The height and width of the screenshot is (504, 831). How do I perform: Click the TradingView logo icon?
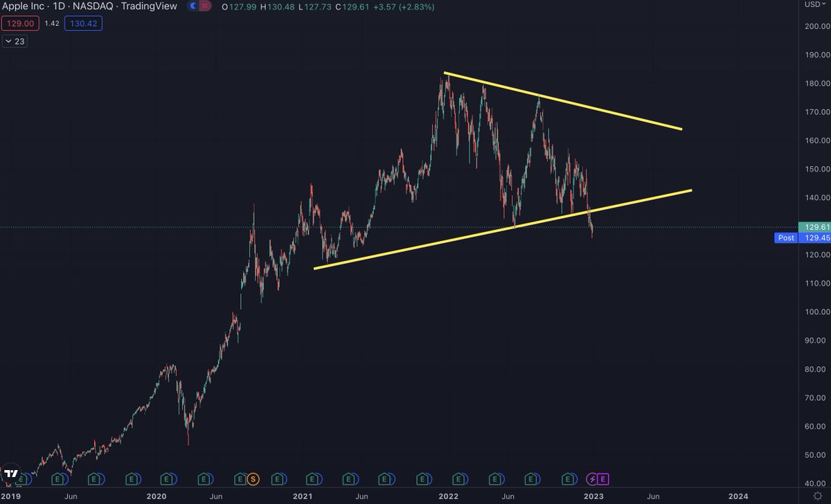click(x=10, y=474)
